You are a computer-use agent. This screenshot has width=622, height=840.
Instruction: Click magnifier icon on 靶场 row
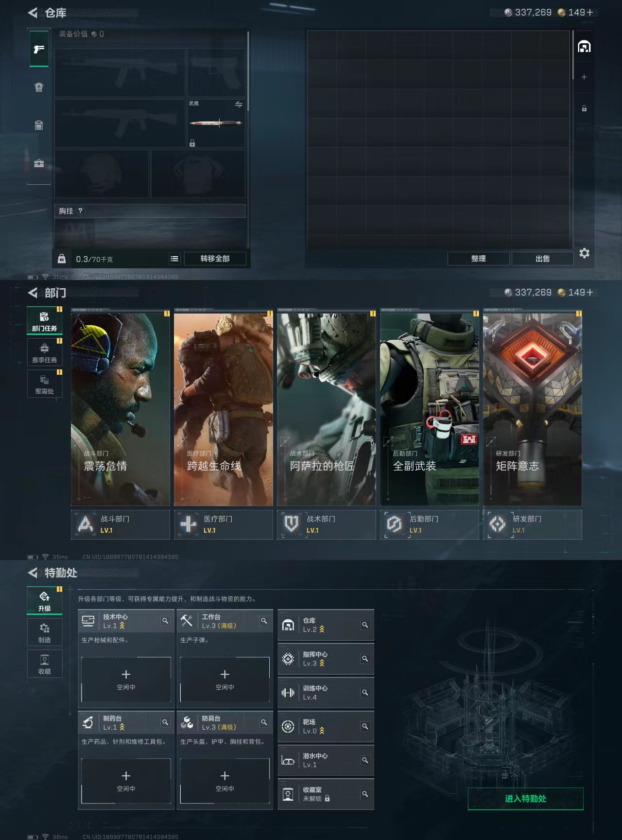(x=365, y=726)
